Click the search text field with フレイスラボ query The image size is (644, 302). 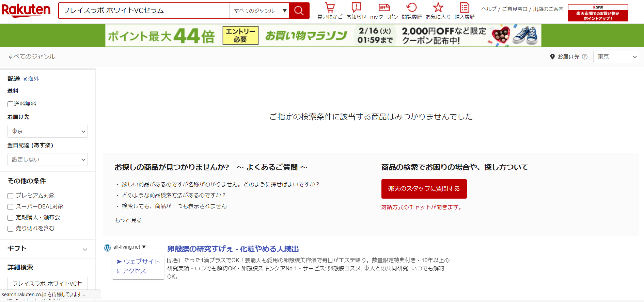tap(144, 11)
